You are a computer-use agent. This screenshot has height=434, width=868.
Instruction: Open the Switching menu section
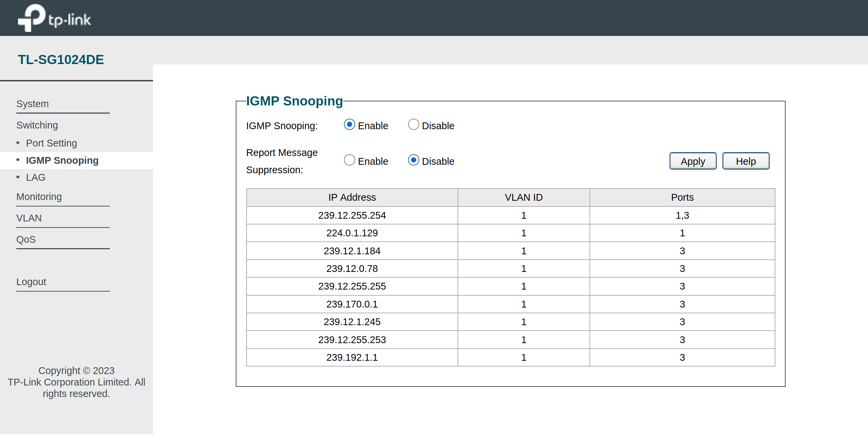(x=37, y=125)
